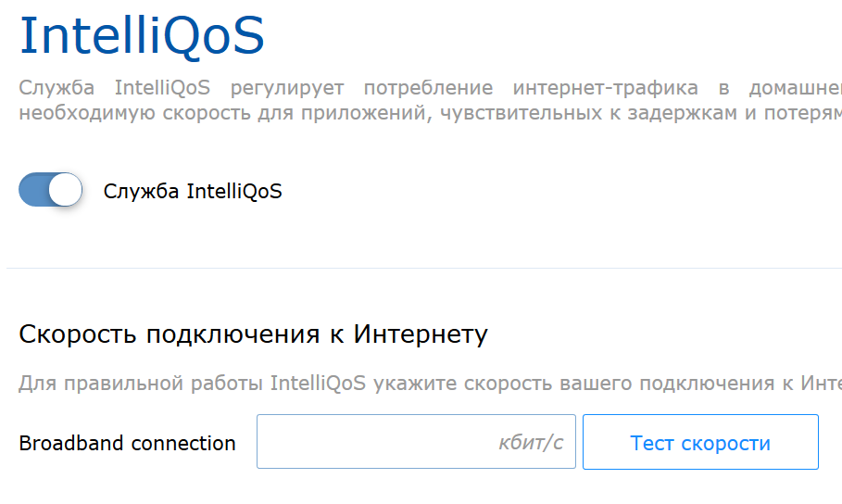Click the description line starting "Служба IntelliQoS регулирует"
The width and height of the screenshot is (842, 504).
click(430, 88)
